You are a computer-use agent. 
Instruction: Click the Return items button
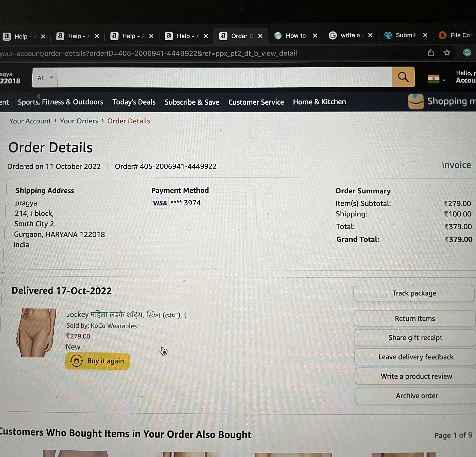click(x=415, y=318)
